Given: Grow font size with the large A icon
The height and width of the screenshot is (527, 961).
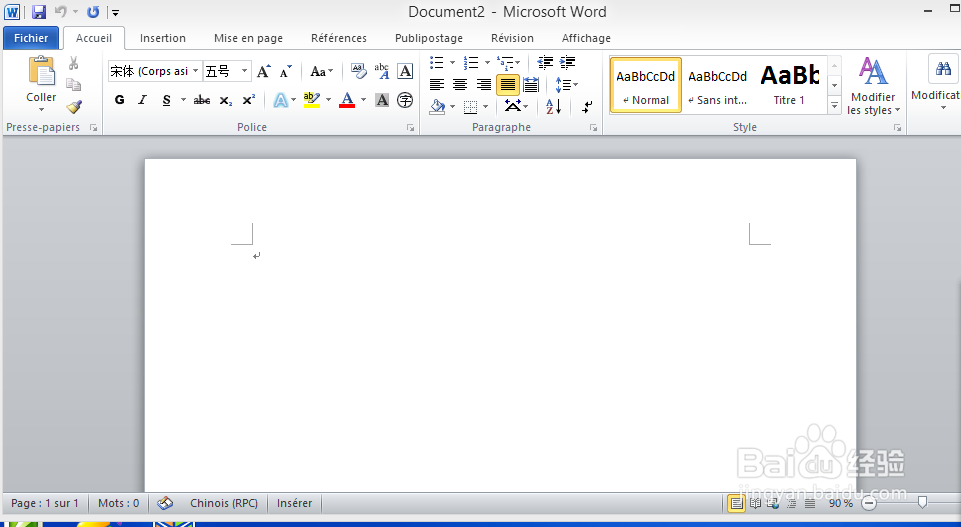Looking at the screenshot, I should click(x=264, y=72).
